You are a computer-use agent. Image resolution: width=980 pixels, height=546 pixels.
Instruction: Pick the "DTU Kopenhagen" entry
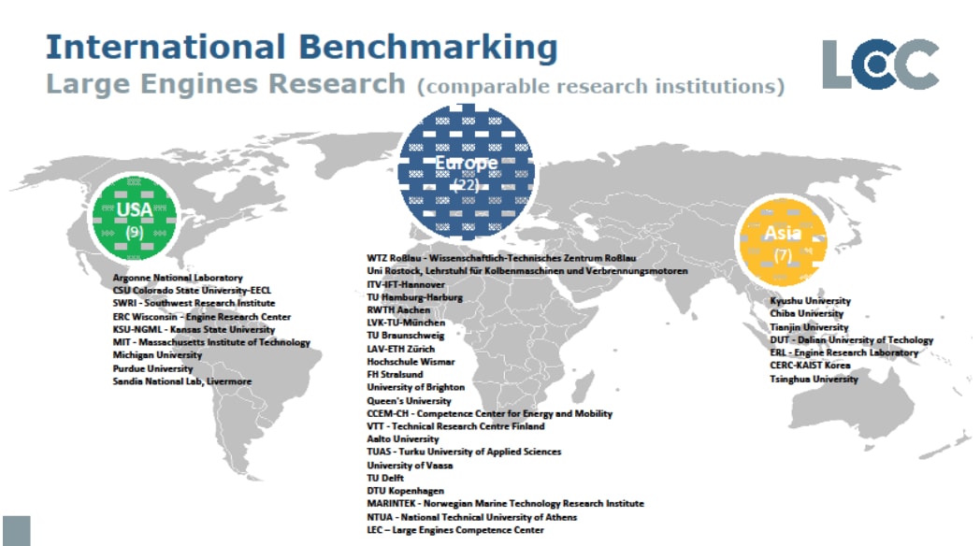pyautogui.click(x=405, y=491)
